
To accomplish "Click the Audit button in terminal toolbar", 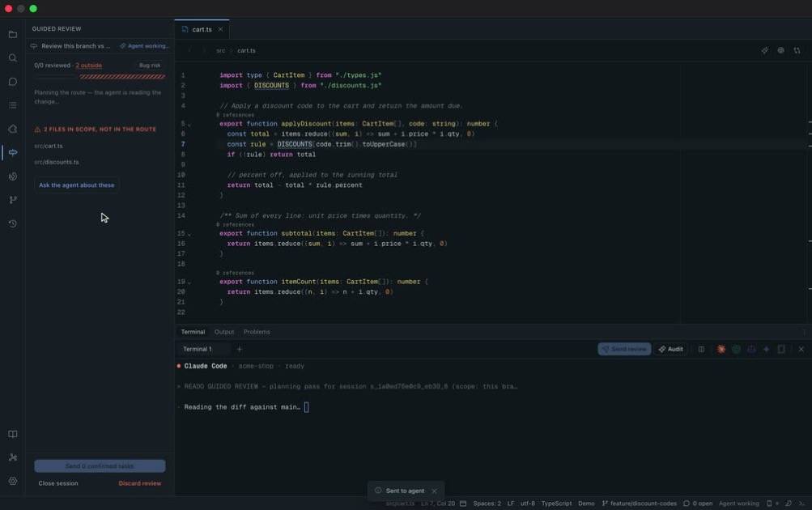I will click(670, 349).
